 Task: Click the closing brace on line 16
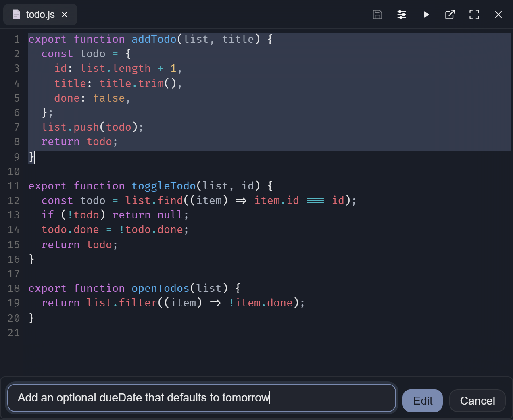click(31, 259)
